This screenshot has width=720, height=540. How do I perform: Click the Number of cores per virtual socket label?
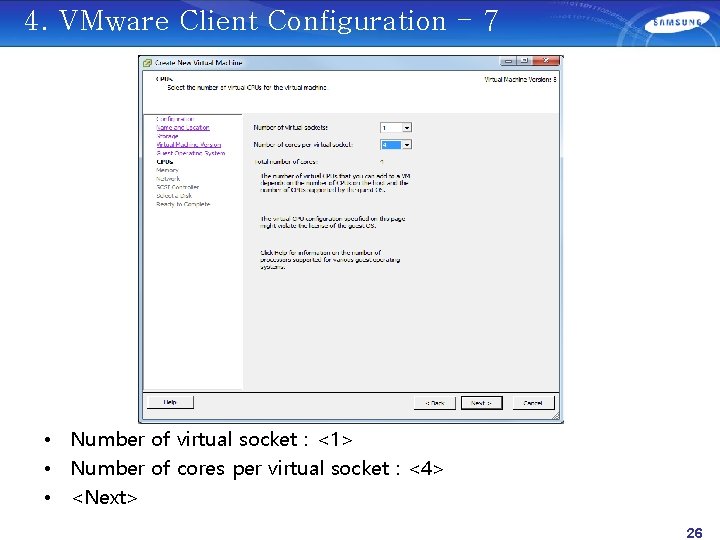pyautogui.click(x=303, y=145)
